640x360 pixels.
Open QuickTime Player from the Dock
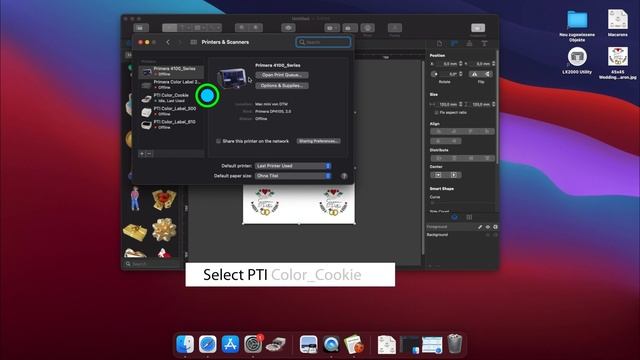click(331, 344)
